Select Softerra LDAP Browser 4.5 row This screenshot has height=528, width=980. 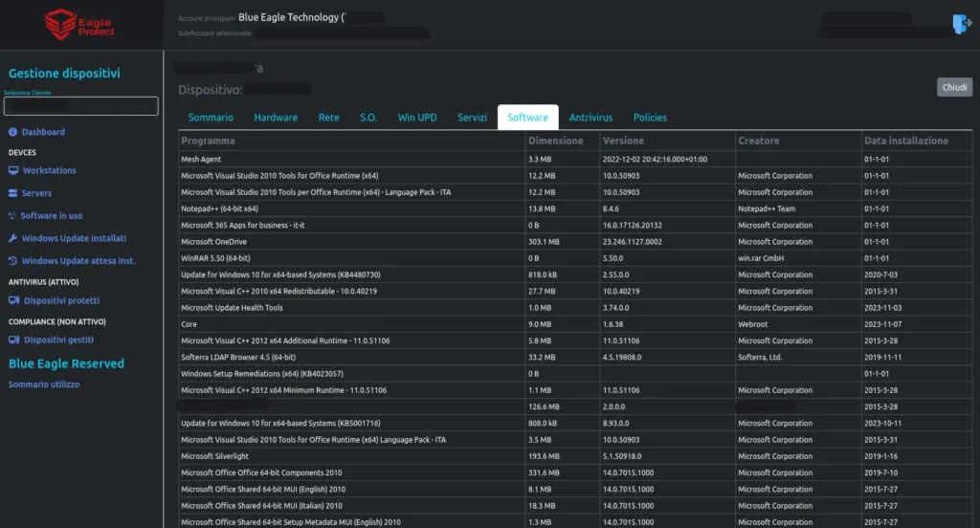coord(575,358)
